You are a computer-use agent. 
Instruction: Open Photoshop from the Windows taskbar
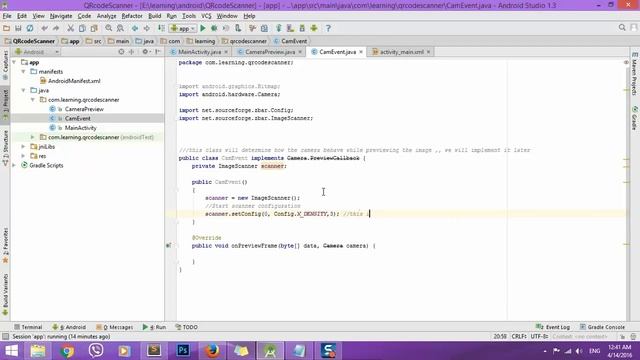pyautogui.click(x=183, y=351)
